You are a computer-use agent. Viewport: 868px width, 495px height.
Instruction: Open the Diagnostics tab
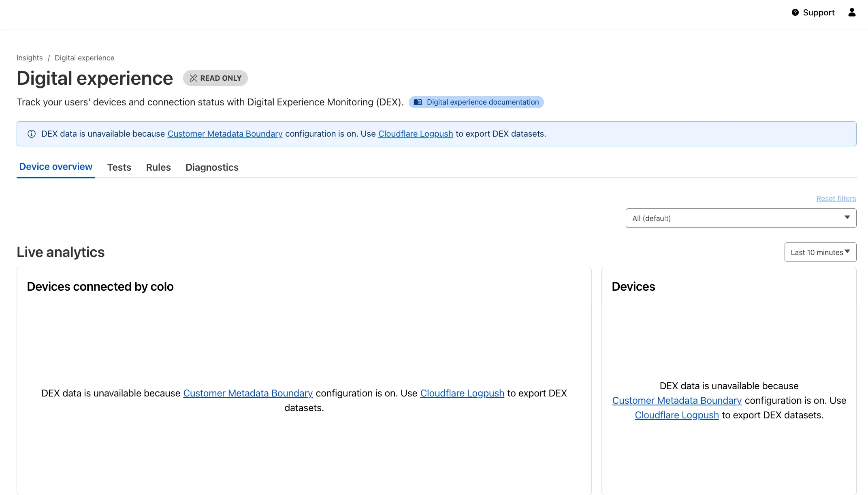[x=212, y=167]
